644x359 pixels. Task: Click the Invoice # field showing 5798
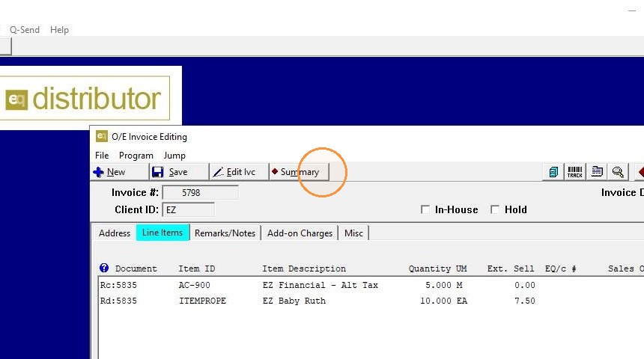(201, 192)
